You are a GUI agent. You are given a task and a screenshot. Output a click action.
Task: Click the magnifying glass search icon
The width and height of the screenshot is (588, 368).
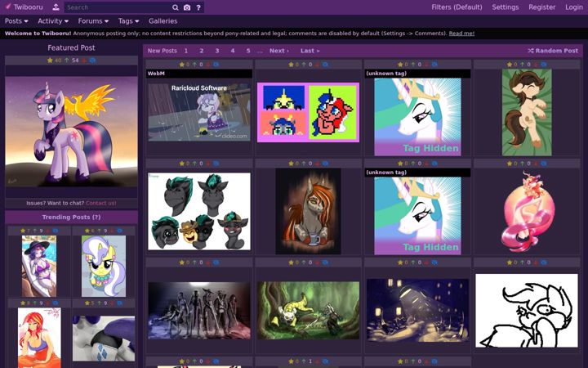175,7
